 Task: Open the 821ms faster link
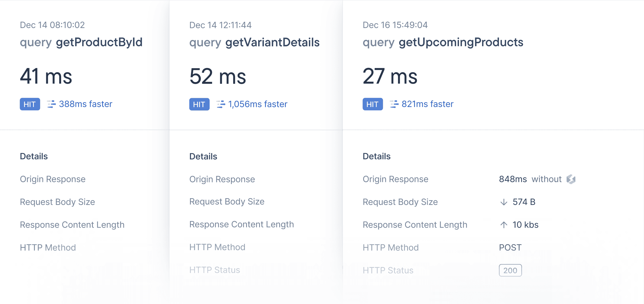click(427, 104)
